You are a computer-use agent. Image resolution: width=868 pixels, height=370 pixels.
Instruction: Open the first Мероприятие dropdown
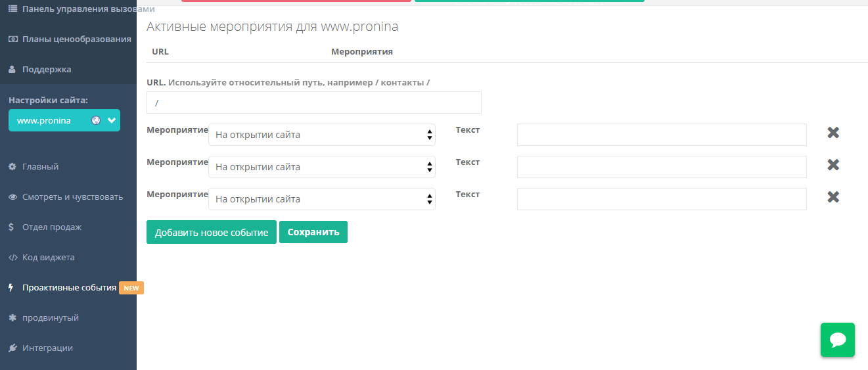(x=321, y=135)
